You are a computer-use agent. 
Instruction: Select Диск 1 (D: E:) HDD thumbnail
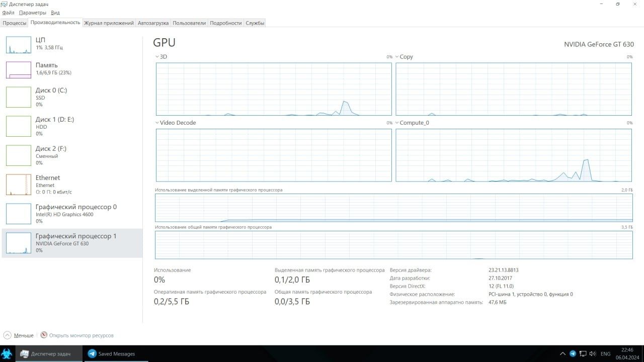tap(19, 126)
